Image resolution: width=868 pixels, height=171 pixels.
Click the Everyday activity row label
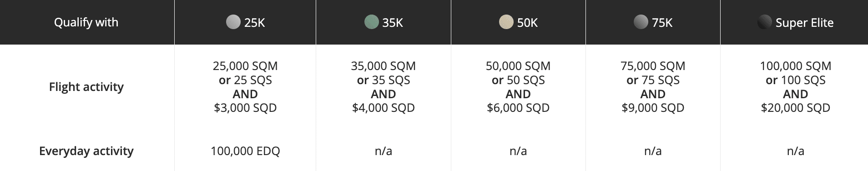[86, 151]
